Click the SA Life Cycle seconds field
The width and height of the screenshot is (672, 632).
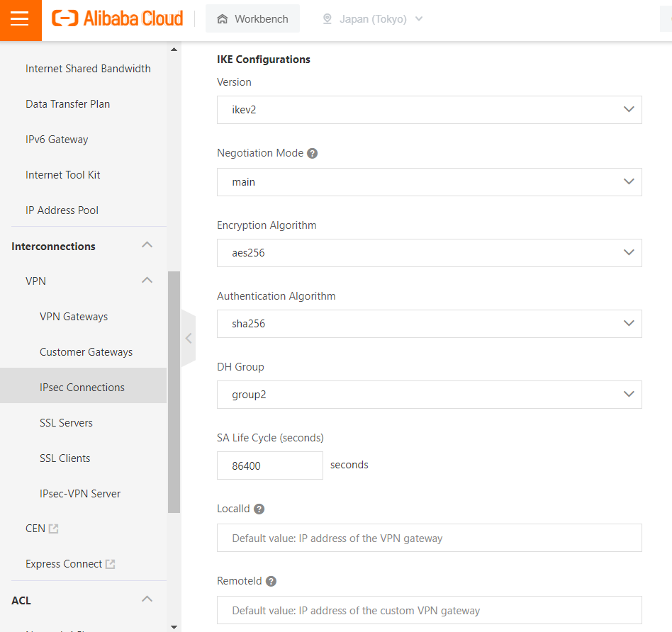click(269, 465)
